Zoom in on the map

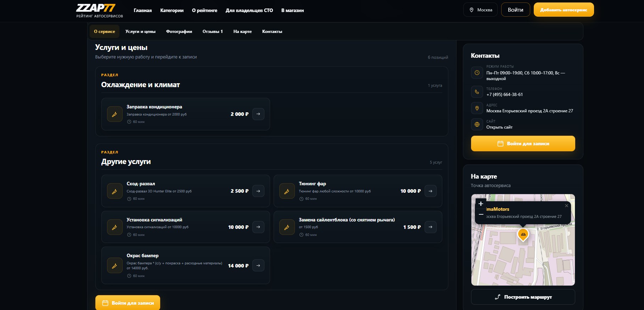pos(481,204)
